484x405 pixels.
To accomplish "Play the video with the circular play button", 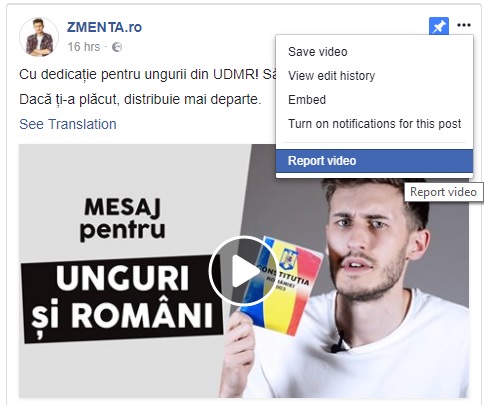I will [243, 271].
